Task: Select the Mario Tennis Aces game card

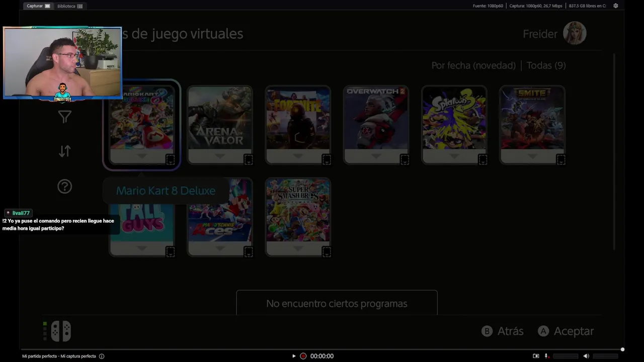Action: (x=220, y=217)
